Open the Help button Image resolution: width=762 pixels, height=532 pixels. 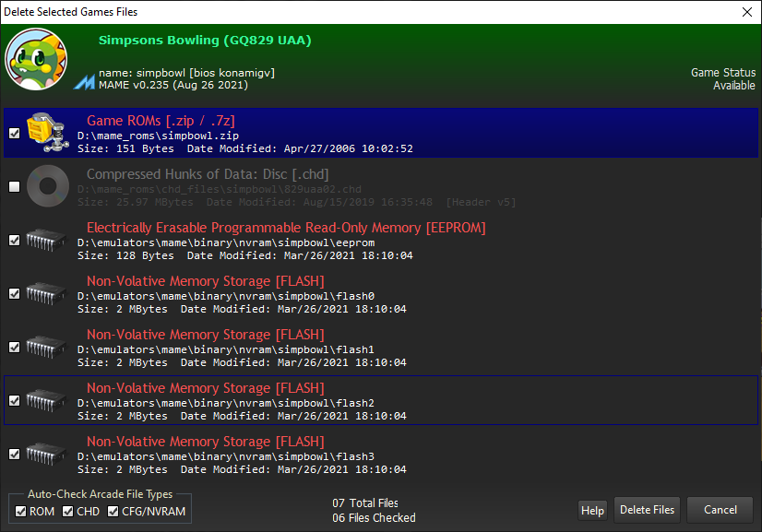[x=592, y=511]
